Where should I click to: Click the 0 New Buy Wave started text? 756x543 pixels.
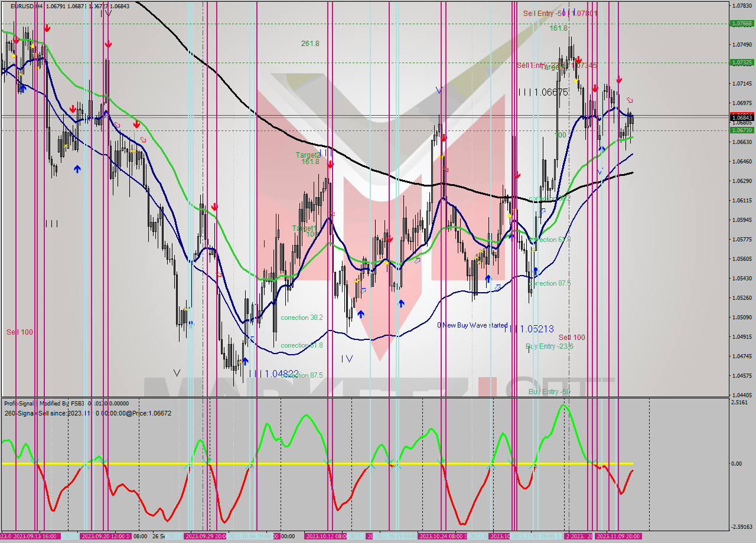471,325
